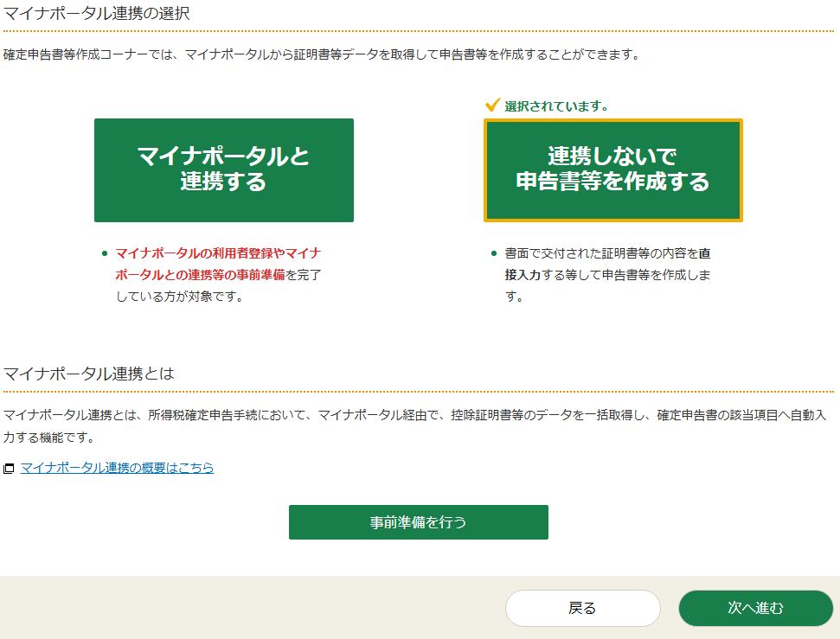Proceed with the 次へ進む button
The image size is (840, 639).
[755, 608]
